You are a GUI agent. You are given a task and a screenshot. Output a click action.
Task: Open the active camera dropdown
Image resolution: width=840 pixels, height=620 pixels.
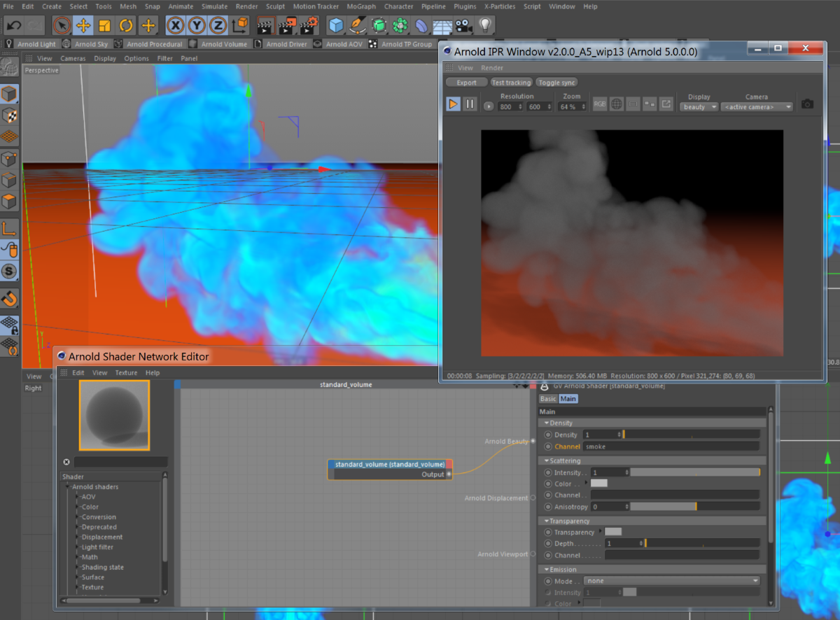point(757,107)
